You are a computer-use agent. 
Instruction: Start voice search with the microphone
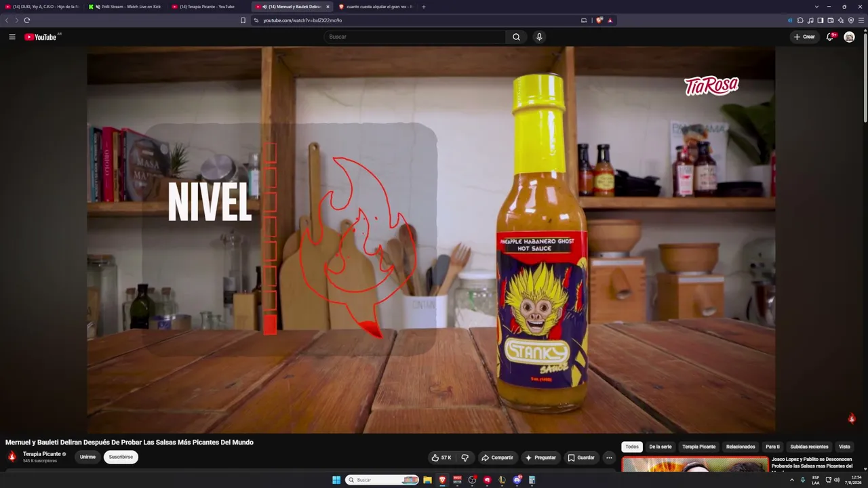tap(539, 37)
